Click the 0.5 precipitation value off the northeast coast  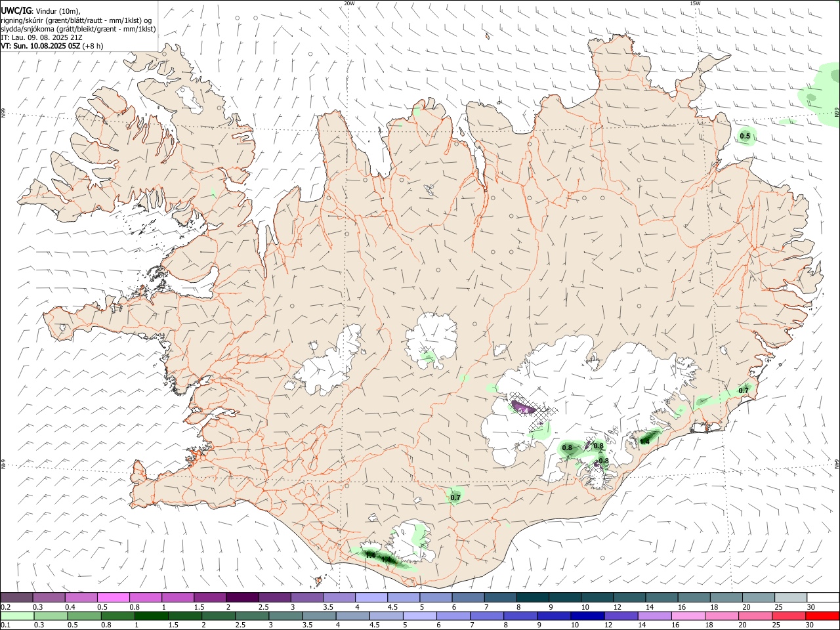745,136
